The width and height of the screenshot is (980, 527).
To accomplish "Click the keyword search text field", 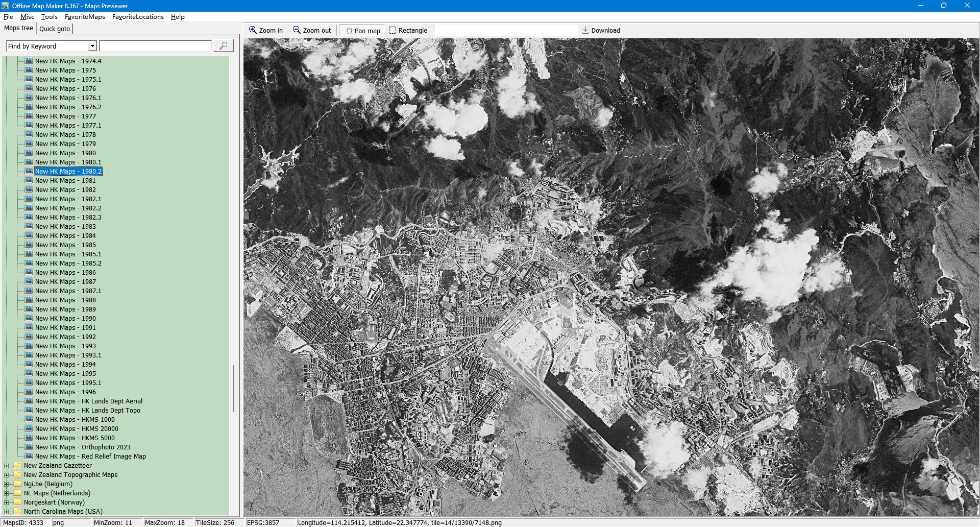I will (x=155, y=46).
